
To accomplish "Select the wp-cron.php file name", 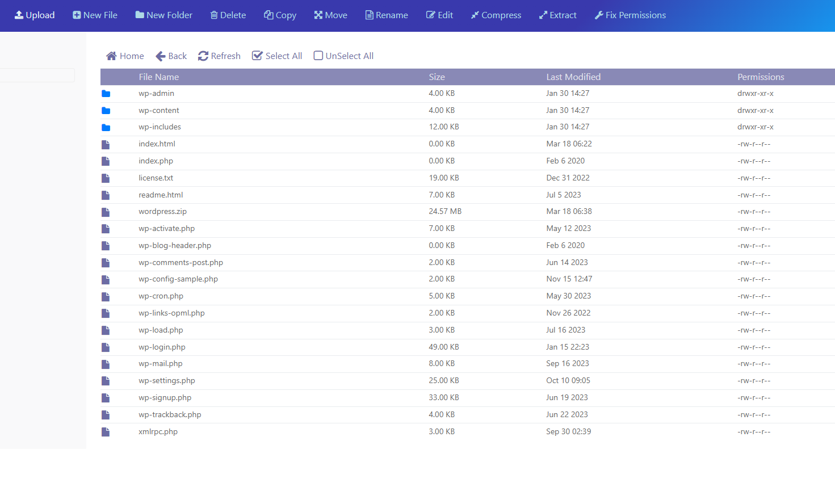I will 161,296.
